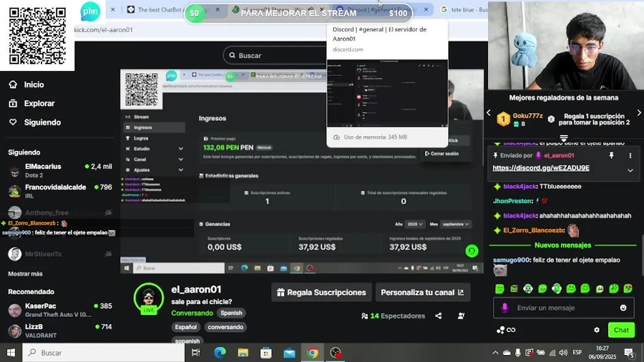644x362 pixels.
Task: Open the Conversando category link
Action: tap(192, 313)
